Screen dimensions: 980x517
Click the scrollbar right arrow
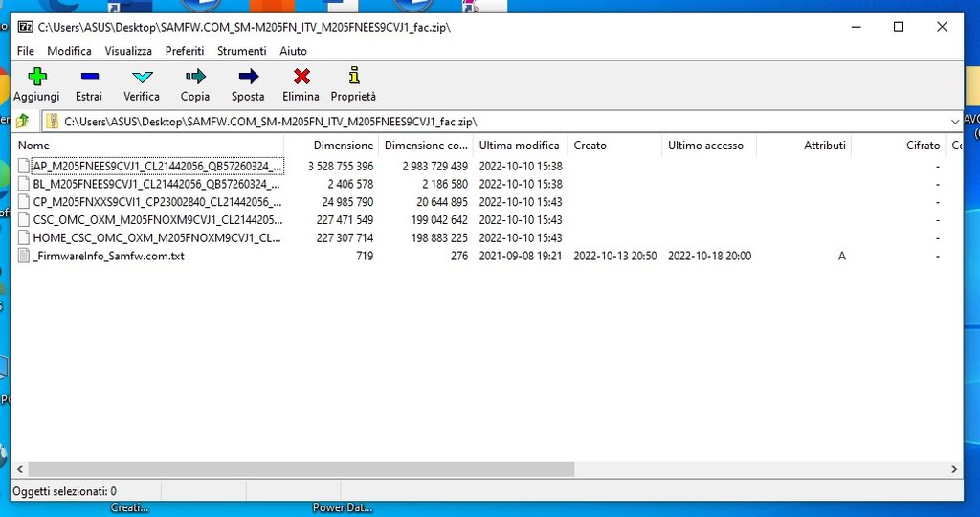click(x=954, y=469)
